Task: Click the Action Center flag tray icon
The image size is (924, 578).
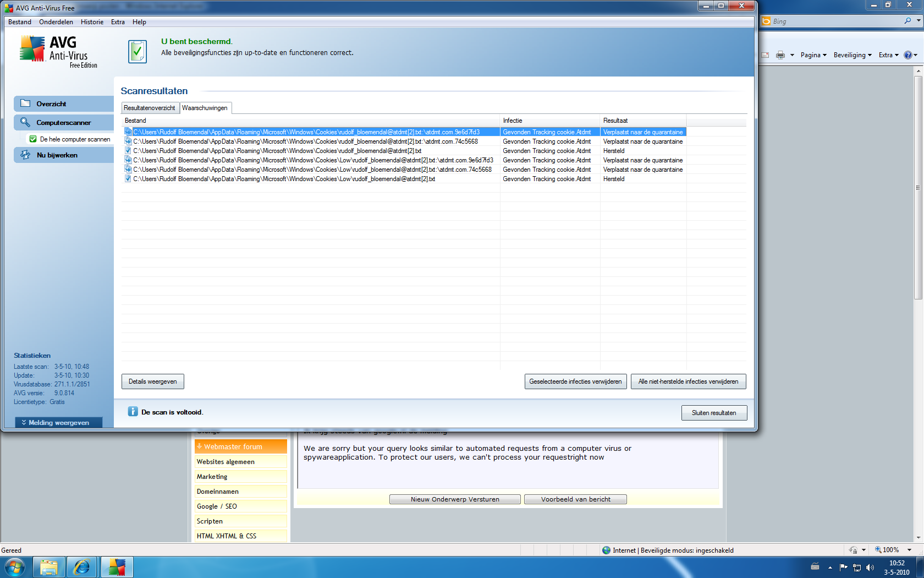Action: (844, 567)
